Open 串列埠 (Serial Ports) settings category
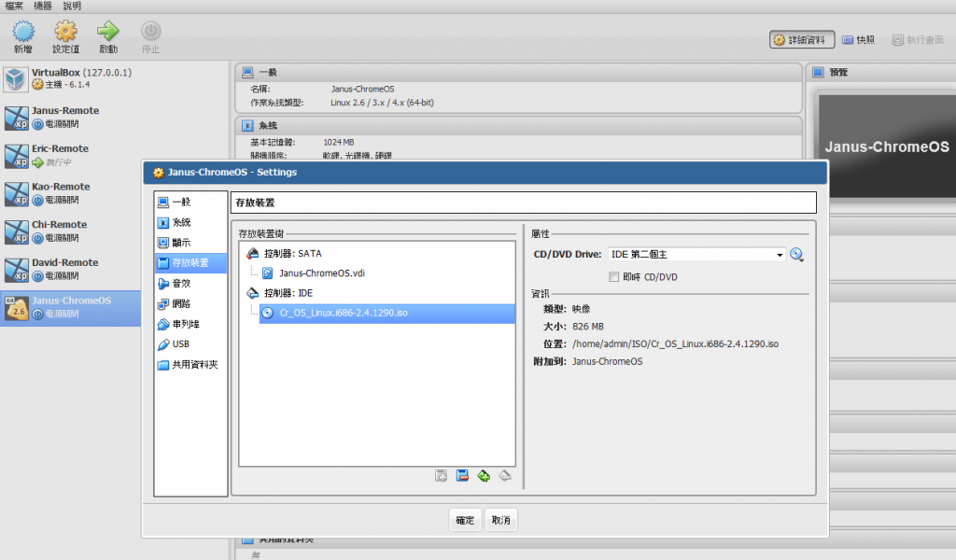The image size is (956, 560). coord(190,324)
